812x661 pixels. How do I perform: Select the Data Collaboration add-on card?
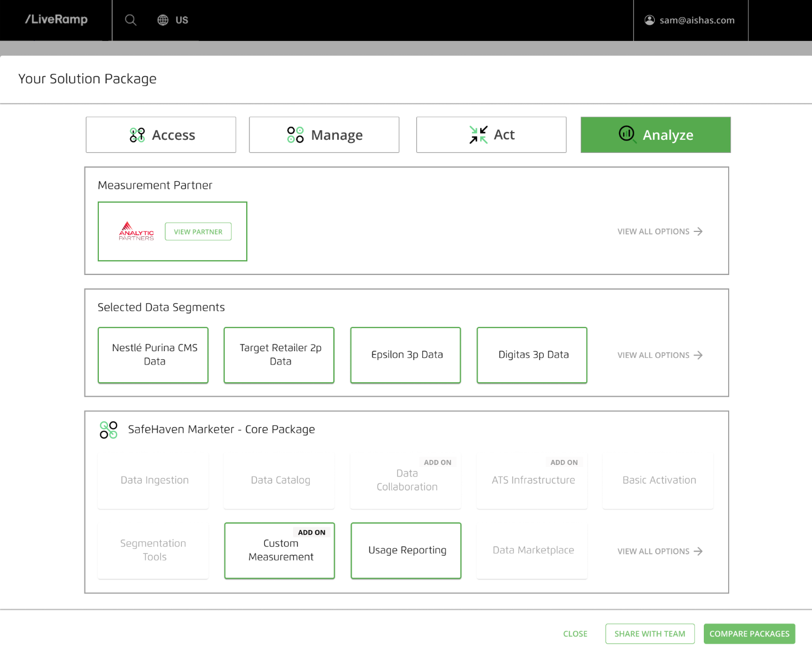pyautogui.click(x=406, y=481)
